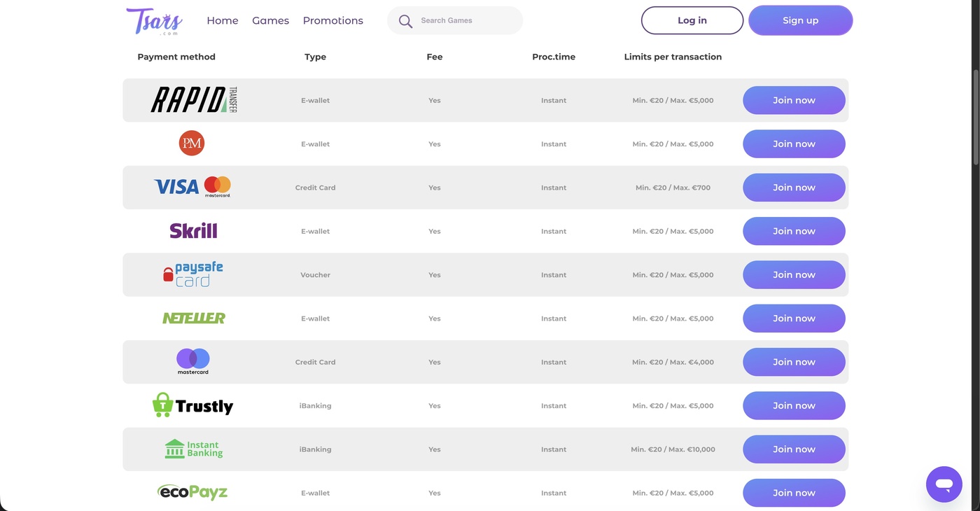
Task: Join now in the PM row
Action: coord(794,143)
